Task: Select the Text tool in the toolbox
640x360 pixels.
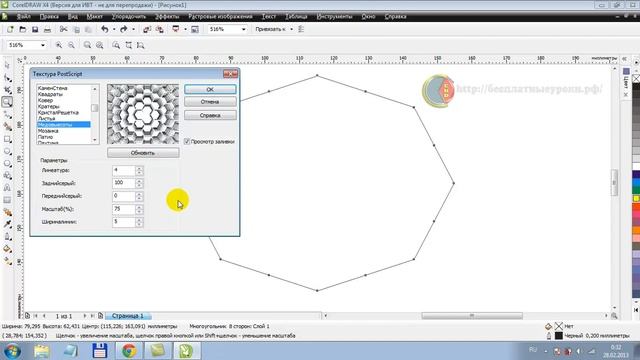Action: (x=7, y=188)
